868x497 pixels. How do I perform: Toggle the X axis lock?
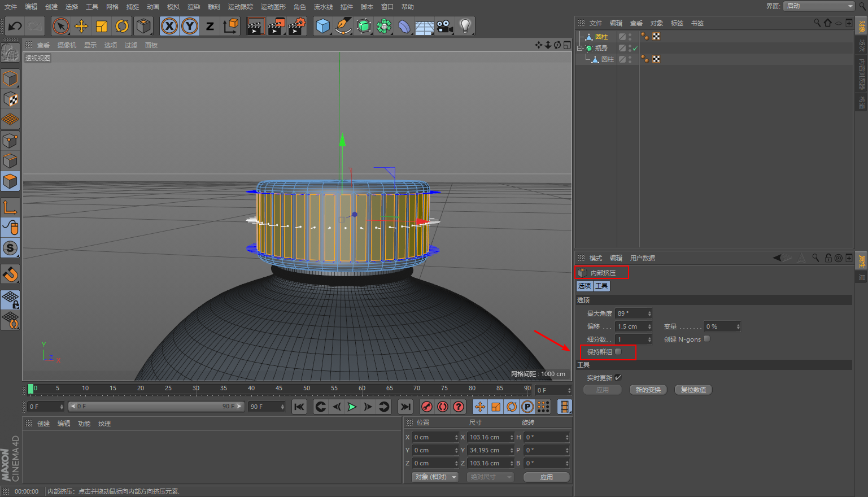click(169, 26)
